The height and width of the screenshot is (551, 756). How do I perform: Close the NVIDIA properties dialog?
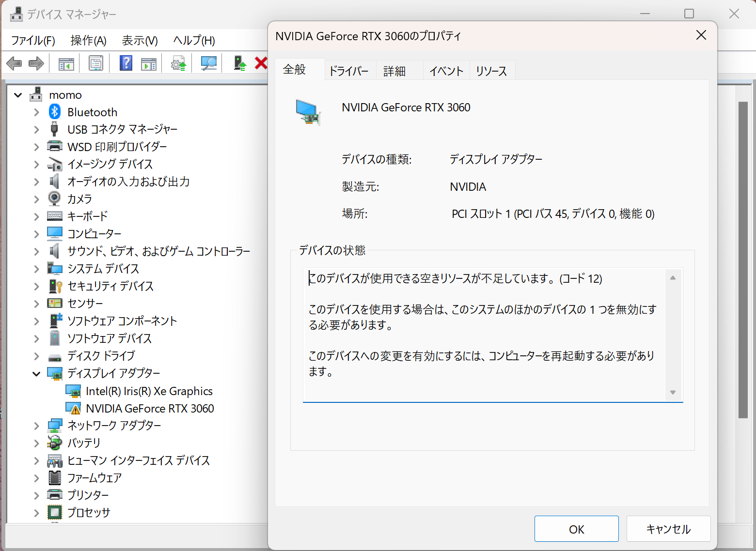click(x=701, y=35)
